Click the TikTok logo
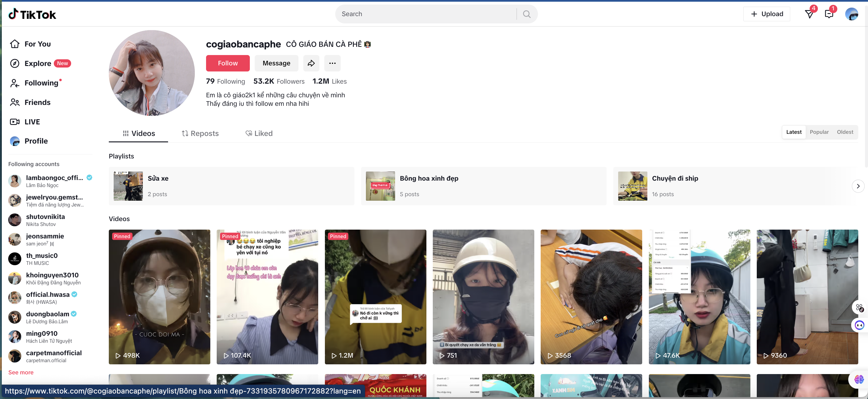 coord(32,14)
